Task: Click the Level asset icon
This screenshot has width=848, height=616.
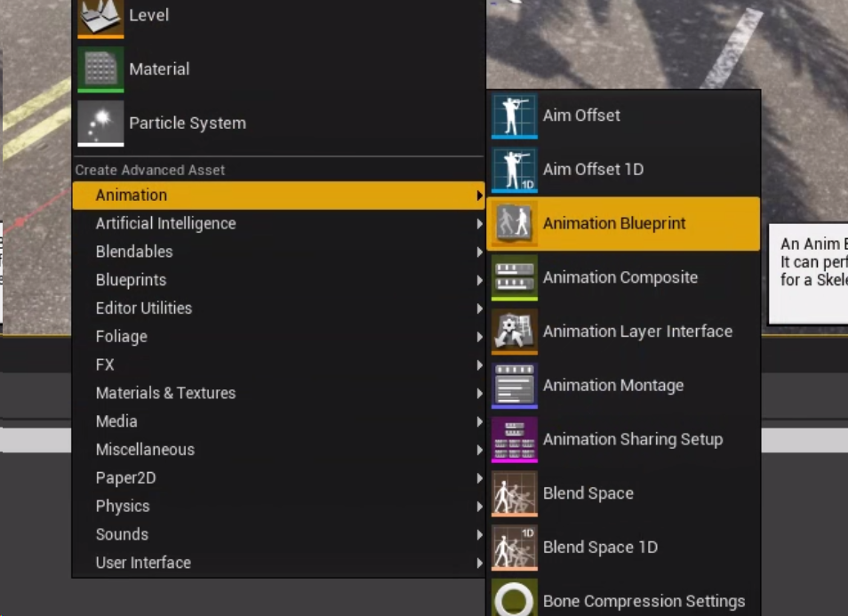Action: [x=100, y=18]
